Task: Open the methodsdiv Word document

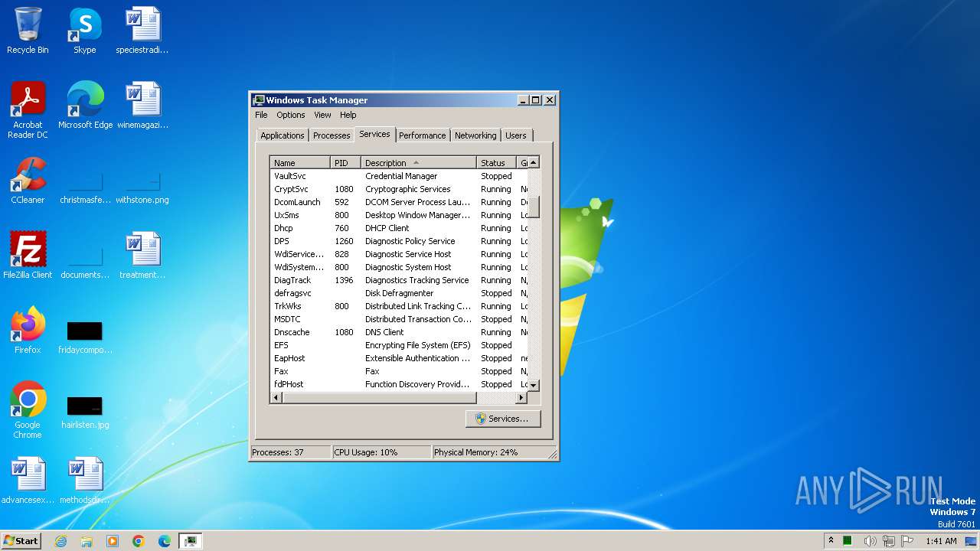Action: (85, 480)
